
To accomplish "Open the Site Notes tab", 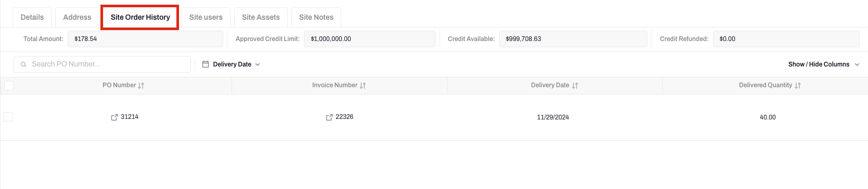I will tap(316, 17).
